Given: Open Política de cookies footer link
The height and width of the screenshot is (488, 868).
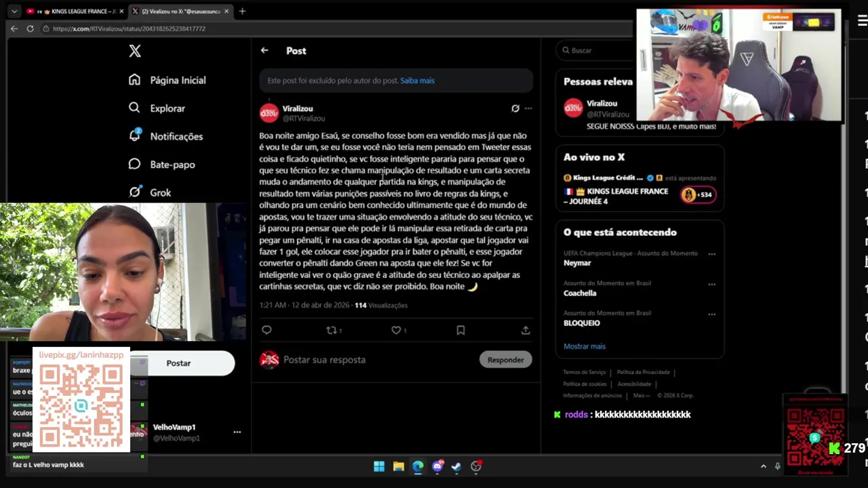Looking at the screenshot, I should (585, 384).
